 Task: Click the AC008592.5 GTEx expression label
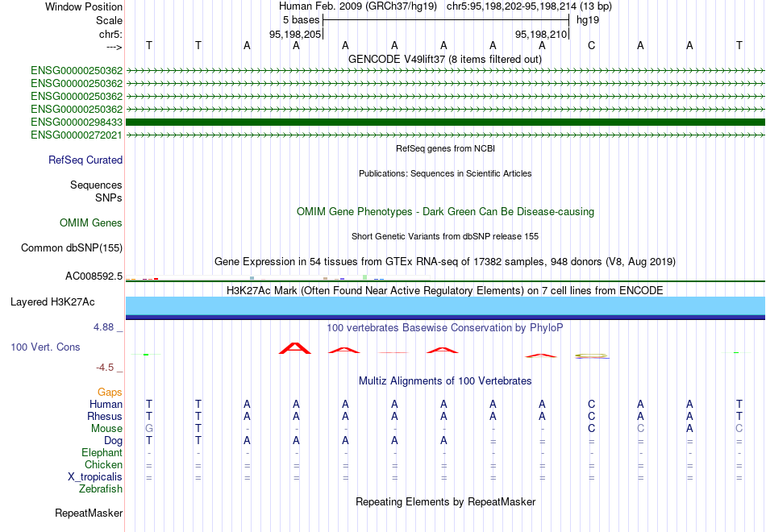[94, 276]
